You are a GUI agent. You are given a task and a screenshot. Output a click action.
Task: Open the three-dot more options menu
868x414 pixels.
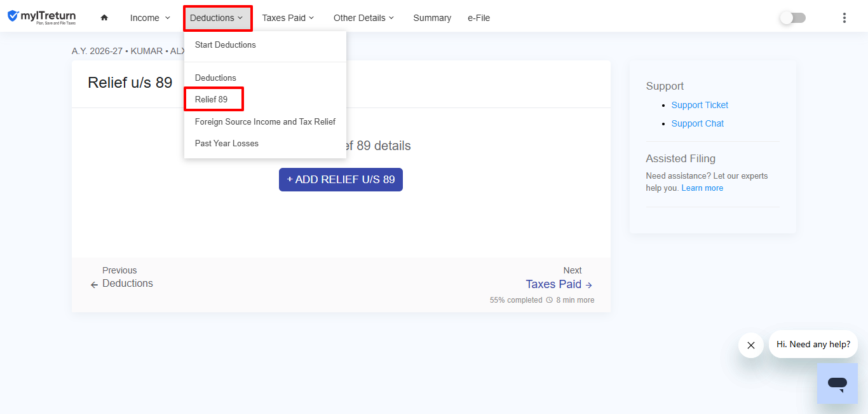pyautogui.click(x=844, y=18)
